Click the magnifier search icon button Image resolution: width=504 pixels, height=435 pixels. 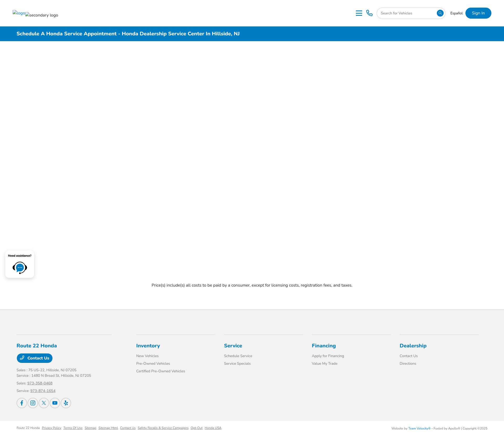point(440,13)
